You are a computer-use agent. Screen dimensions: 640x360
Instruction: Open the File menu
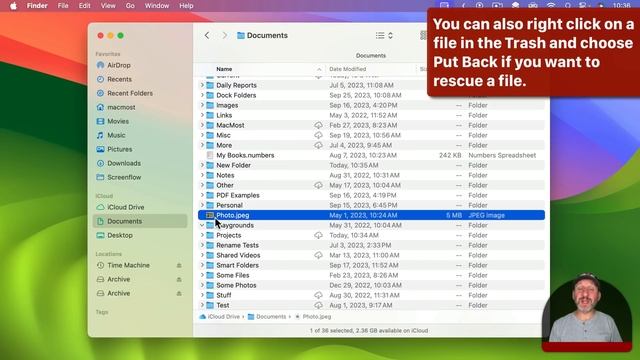coord(63,6)
